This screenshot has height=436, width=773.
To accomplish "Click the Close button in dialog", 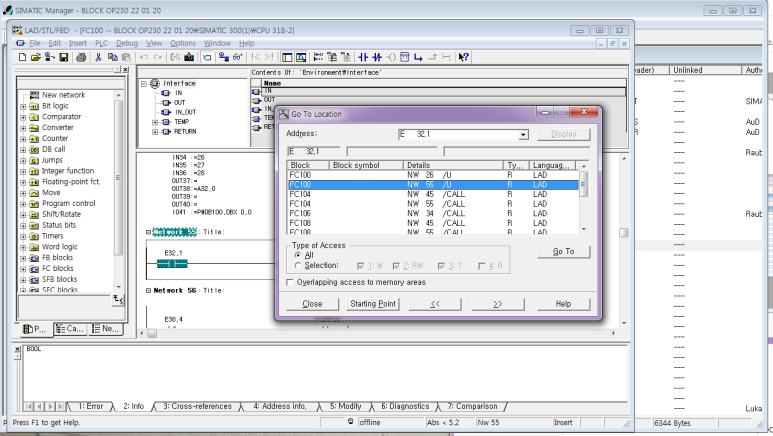I will tap(313, 304).
